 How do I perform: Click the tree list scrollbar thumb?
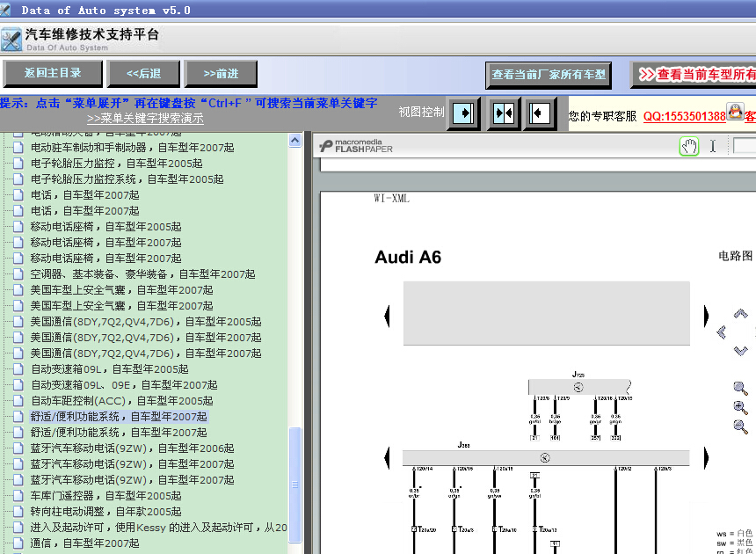(x=294, y=485)
